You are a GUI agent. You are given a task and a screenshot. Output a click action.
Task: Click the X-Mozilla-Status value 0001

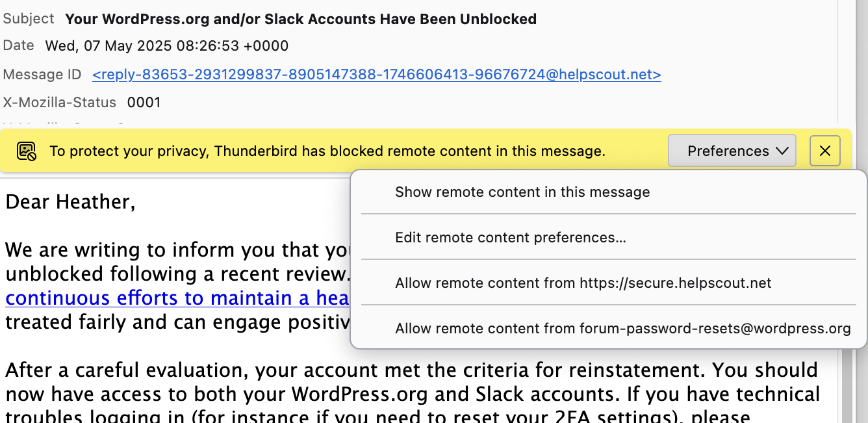tap(144, 103)
